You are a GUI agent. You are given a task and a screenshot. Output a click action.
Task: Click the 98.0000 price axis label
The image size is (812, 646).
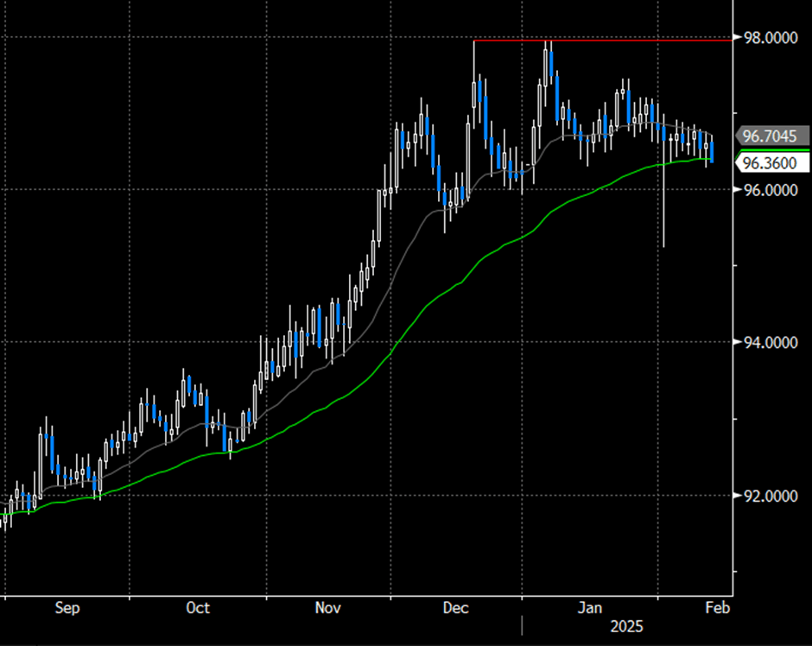coord(770,38)
